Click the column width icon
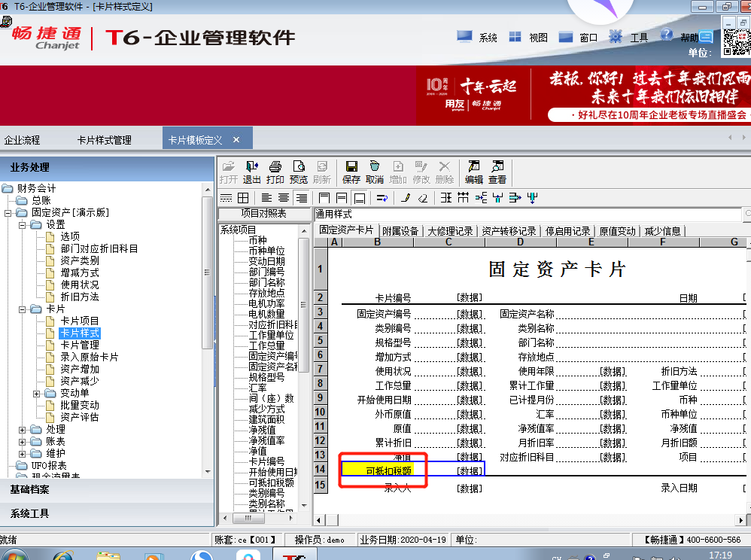 click(463, 198)
